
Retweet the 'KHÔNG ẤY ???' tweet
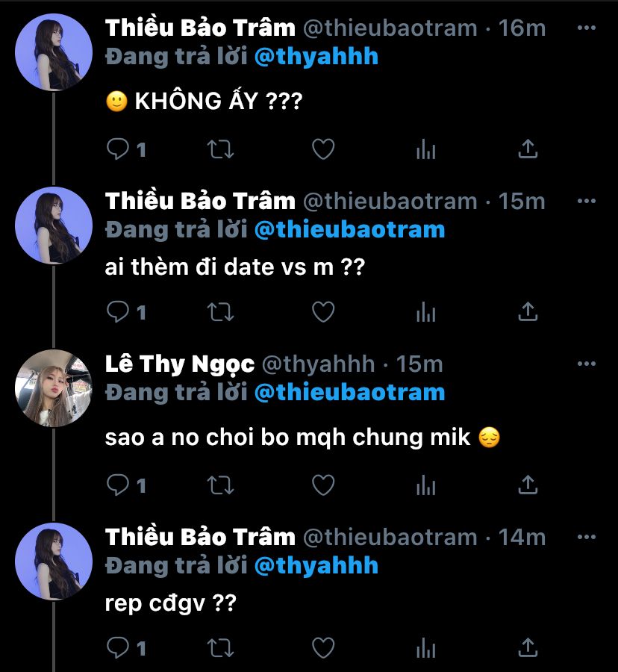(x=219, y=149)
